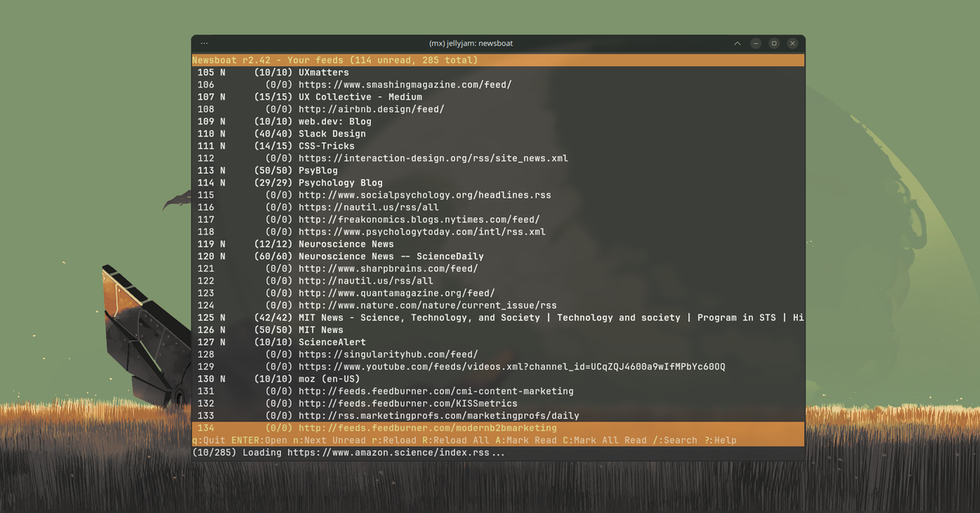Click the Neuroscience News -- ScienceDaily feed

click(x=390, y=256)
